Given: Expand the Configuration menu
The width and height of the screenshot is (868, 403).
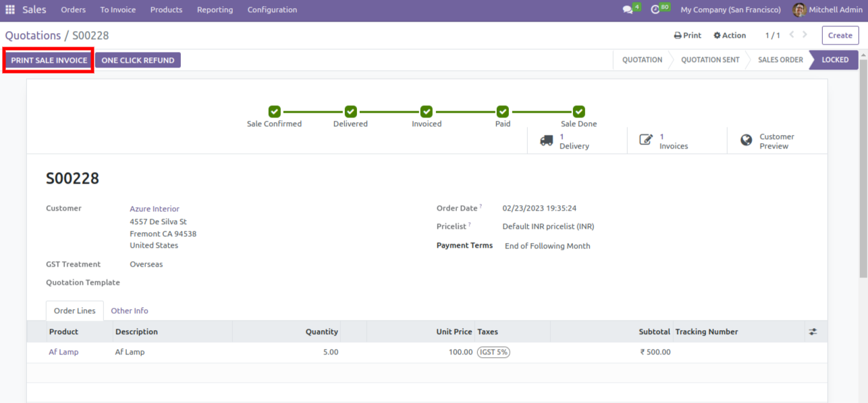Looking at the screenshot, I should 272,10.
